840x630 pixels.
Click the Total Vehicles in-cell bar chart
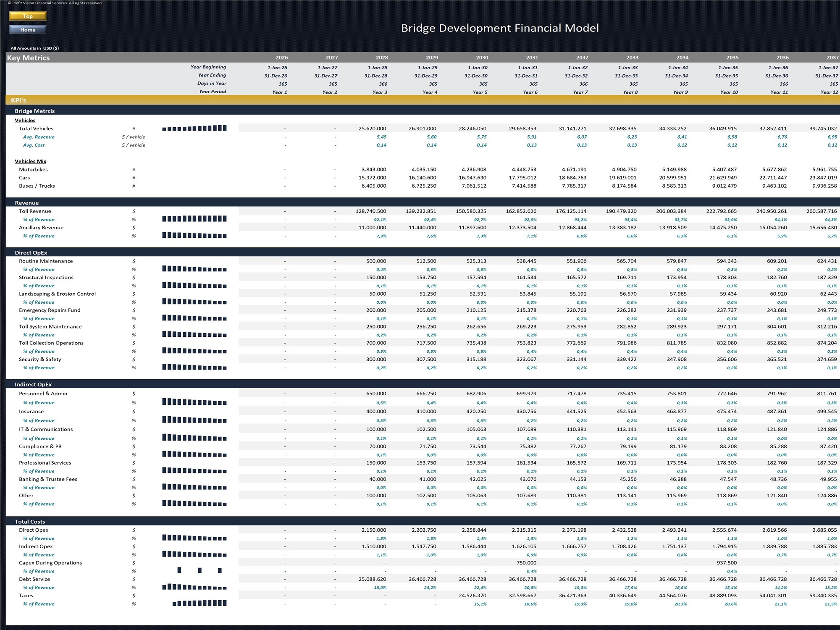coord(194,128)
